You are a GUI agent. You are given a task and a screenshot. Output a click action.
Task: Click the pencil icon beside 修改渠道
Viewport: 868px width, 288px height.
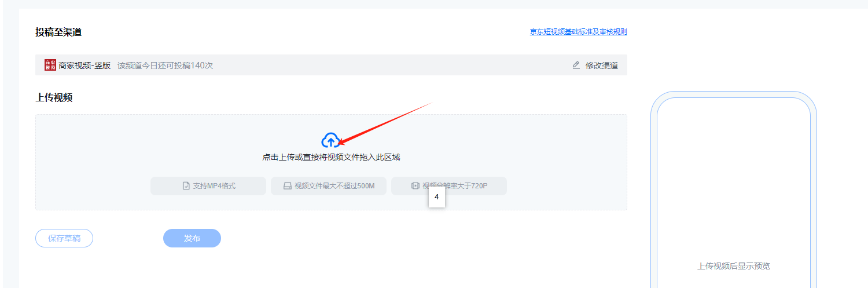pos(576,65)
